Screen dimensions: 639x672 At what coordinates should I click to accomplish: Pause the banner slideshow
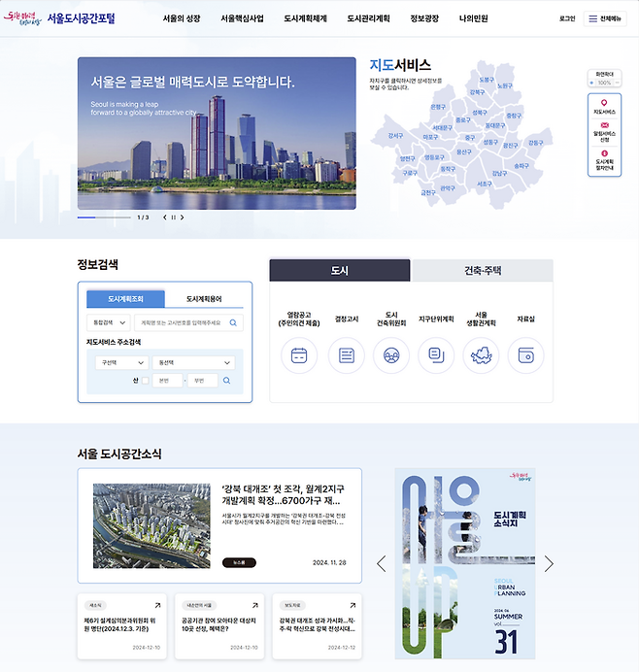point(174,218)
